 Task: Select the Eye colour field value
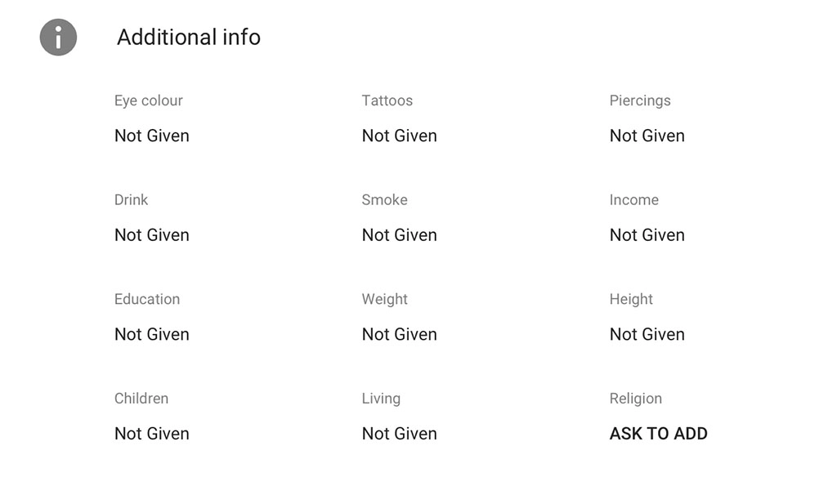point(152,136)
